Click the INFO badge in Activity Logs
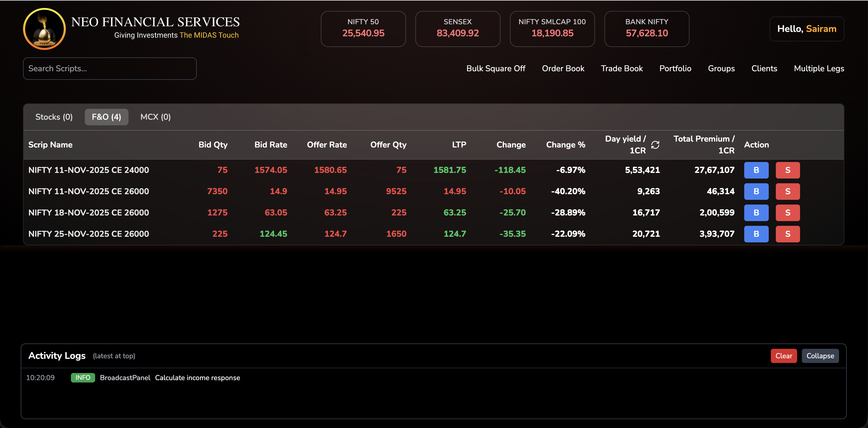This screenshot has width=868, height=428. 82,378
